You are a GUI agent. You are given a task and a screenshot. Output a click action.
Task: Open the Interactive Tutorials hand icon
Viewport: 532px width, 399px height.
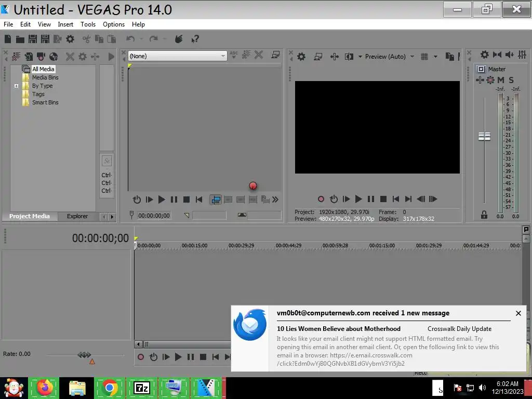179,39
